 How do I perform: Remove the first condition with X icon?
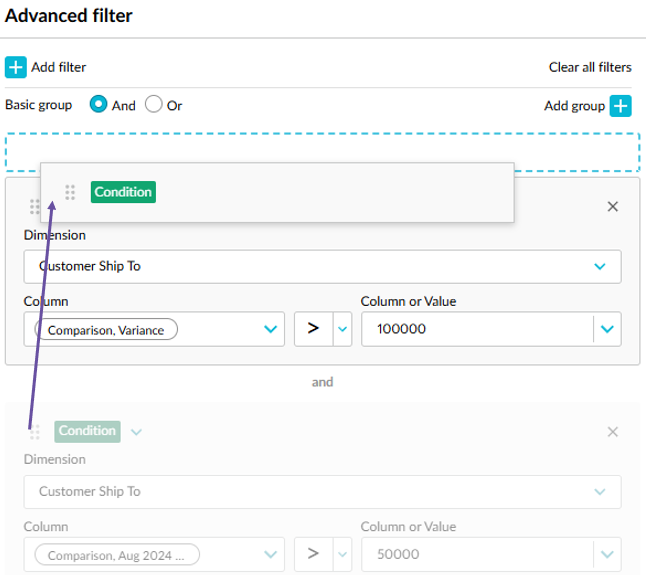[x=613, y=206]
